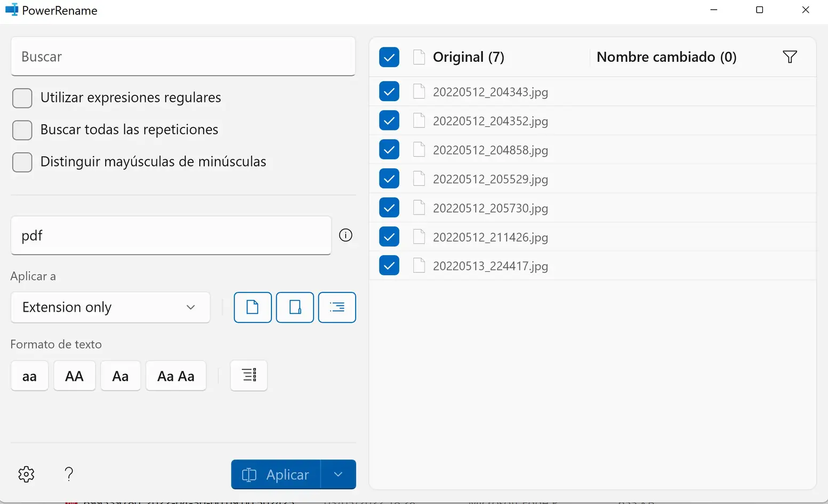Click file icon beside 20220513_224417.jpg

click(x=419, y=265)
